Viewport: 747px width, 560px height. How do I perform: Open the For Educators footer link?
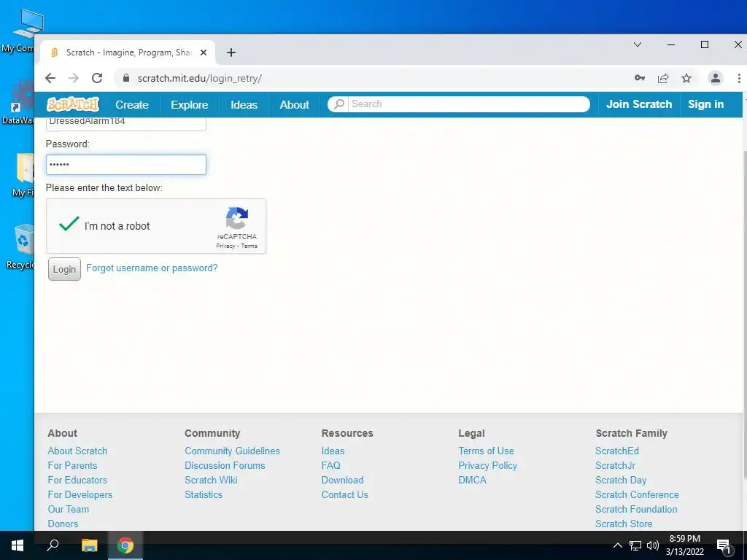(77, 480)
